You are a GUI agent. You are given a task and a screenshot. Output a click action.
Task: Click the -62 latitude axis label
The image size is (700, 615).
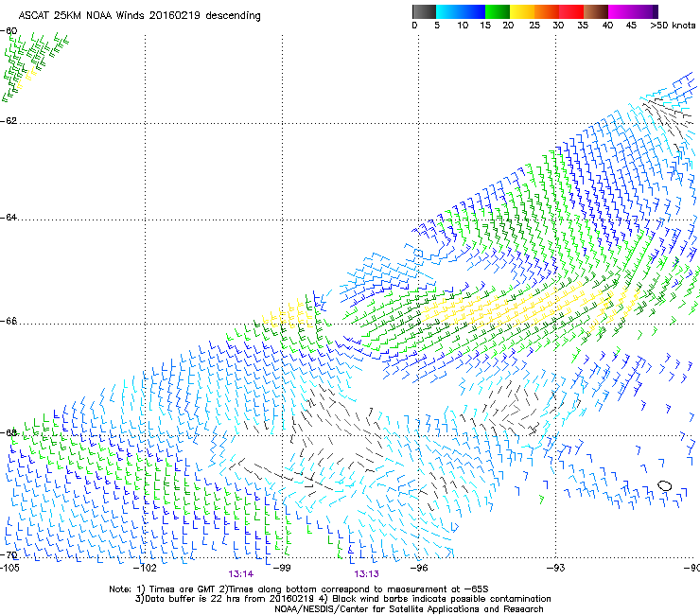pyautogui.click(x=9, y=121)
